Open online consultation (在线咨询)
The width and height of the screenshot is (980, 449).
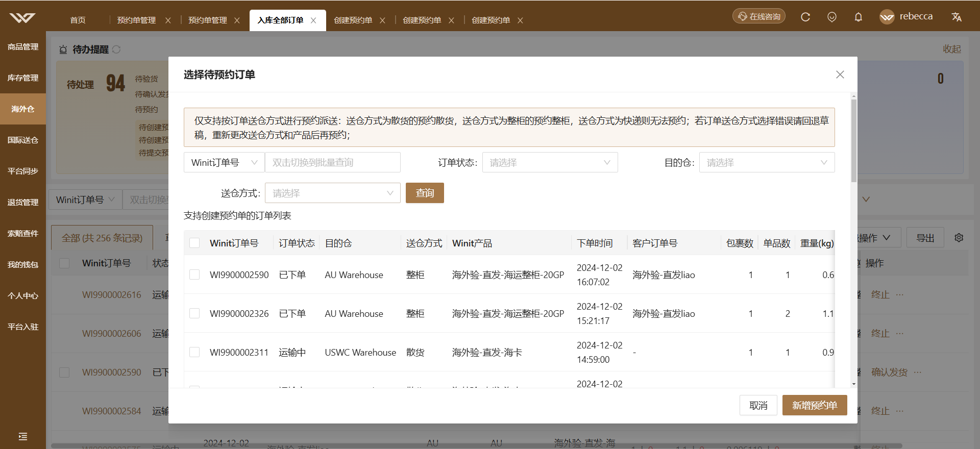[x=759, y=16]
